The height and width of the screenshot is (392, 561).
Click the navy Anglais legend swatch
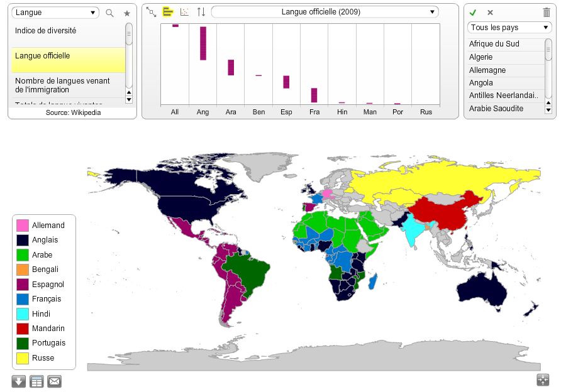tap(23, 240)
